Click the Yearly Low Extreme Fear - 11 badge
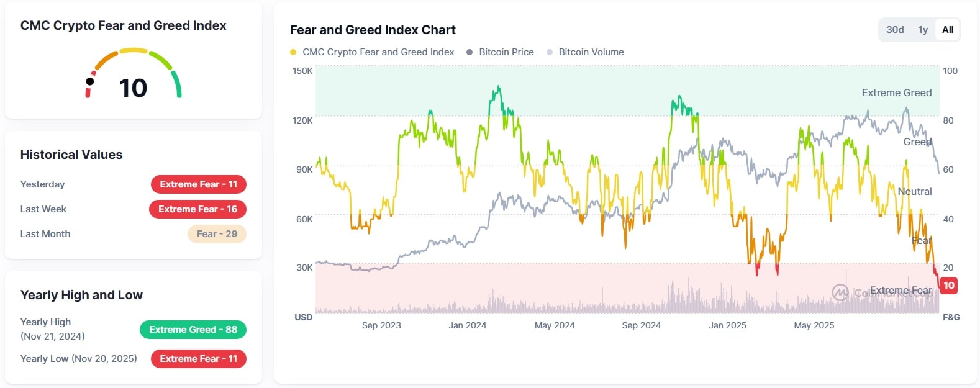The height and width of the screenshot is (388, 980). tap(198, 359)
